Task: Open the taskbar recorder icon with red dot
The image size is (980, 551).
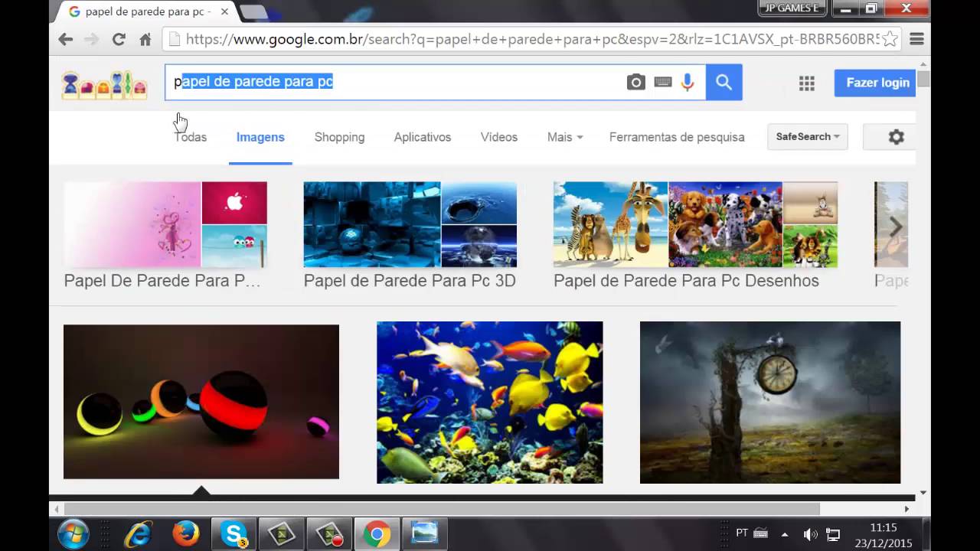Action: tap(329, 534)
